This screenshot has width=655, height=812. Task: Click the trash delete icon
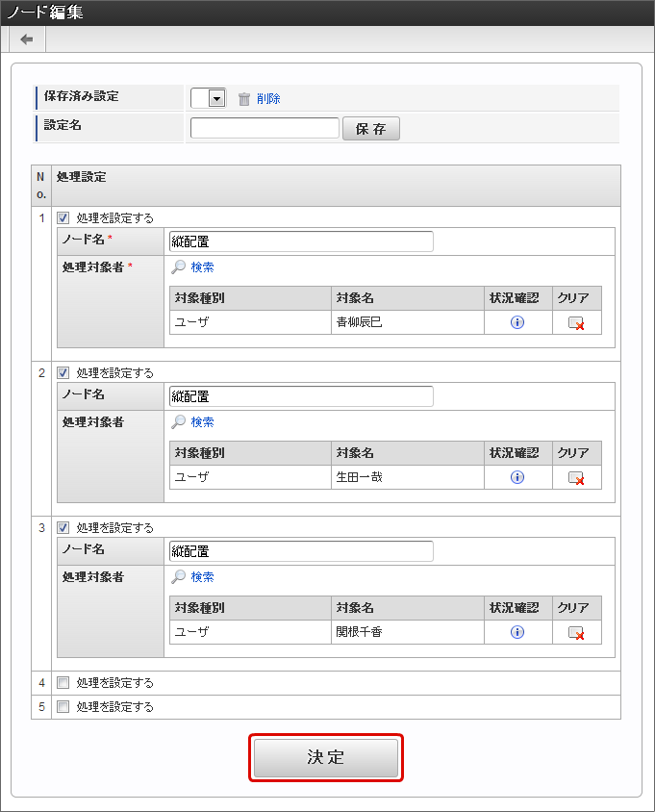[244, 98]
